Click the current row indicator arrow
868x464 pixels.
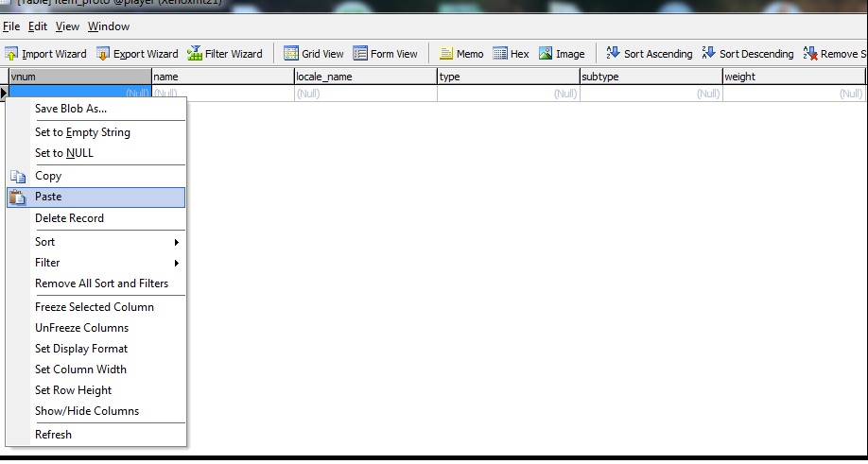4,94
